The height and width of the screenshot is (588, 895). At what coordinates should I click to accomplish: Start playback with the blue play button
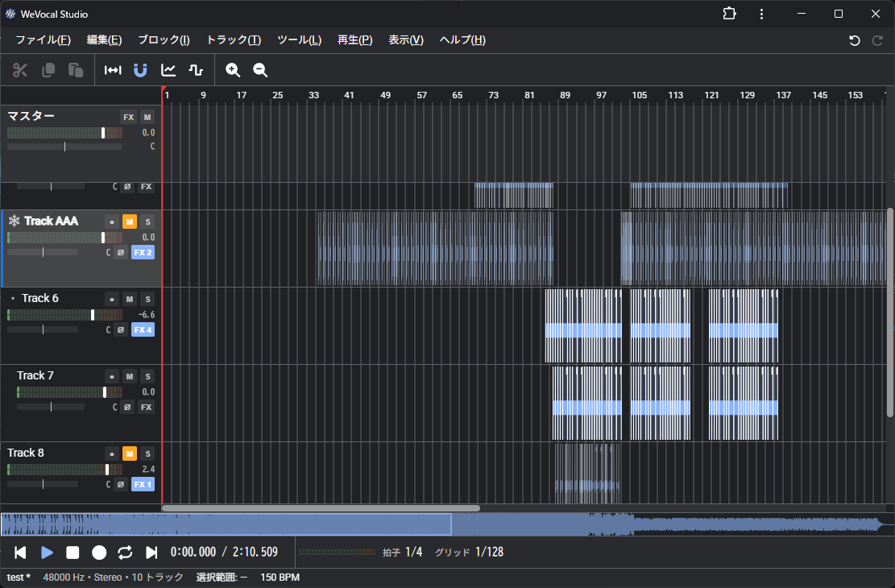tap(48, 552)
